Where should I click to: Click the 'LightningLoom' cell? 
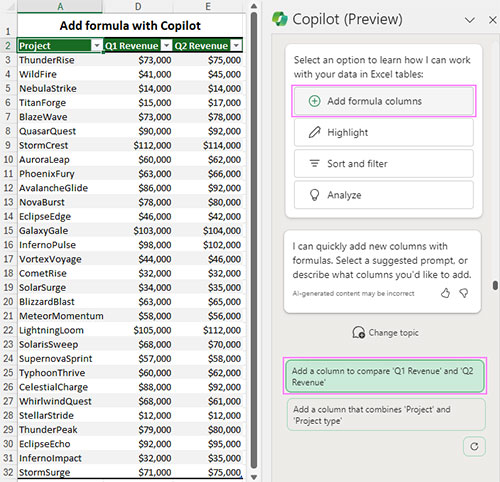coord(60,330)
